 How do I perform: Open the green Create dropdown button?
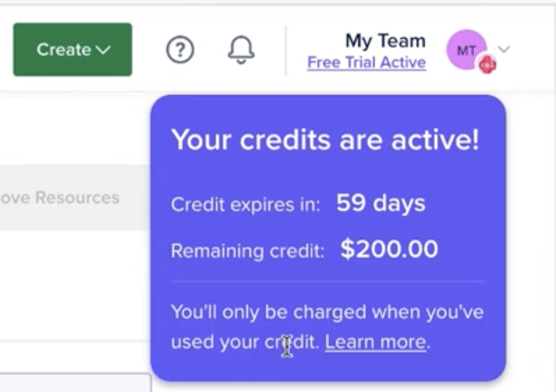click(x=73, y=49)
